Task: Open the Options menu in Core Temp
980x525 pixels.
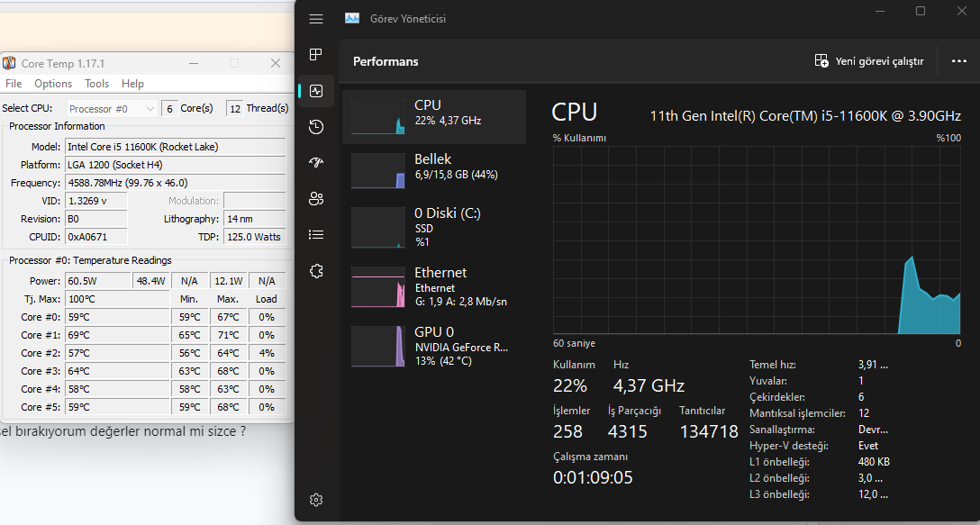Action: pyautogui.click(x=53, y=84)
